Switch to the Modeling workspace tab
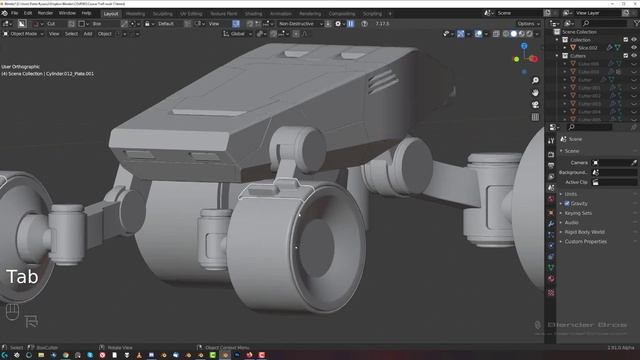 (135, 14)
